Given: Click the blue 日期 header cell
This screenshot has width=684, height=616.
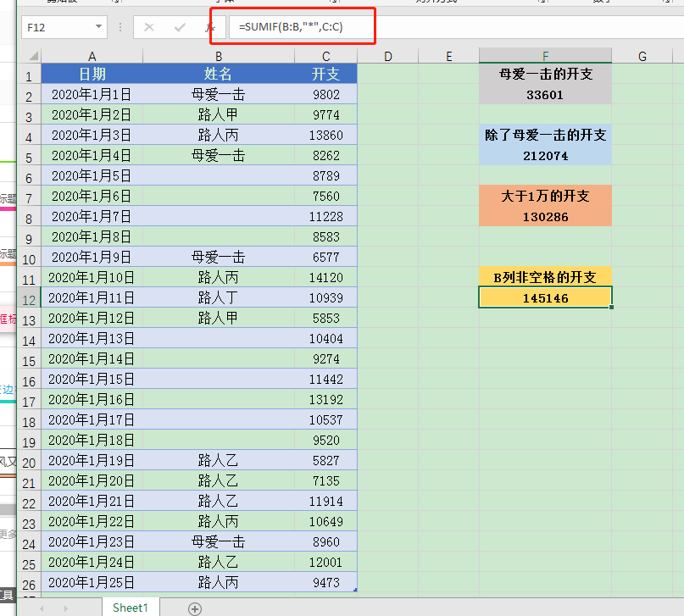Looking at the screenshot, I should coord(92,74).
